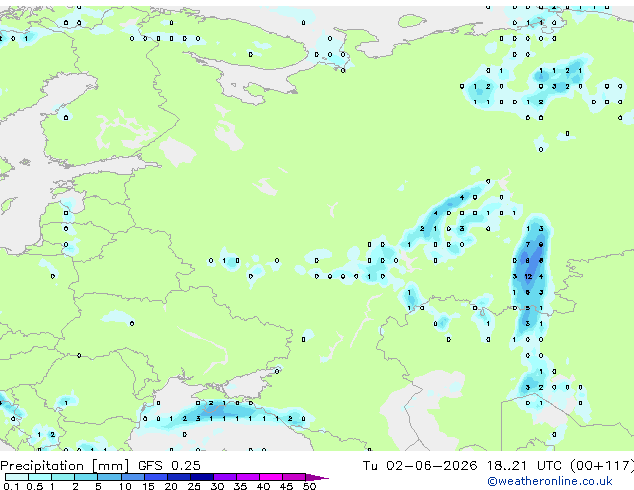
Task: Select legend swatch between 15 and 20
Action: 155,477
